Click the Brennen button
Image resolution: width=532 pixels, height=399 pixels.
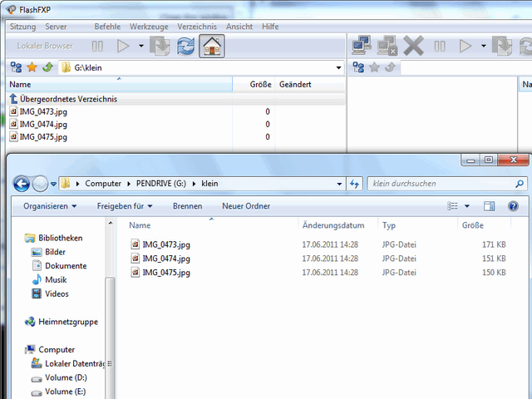[x=187, y=206]
